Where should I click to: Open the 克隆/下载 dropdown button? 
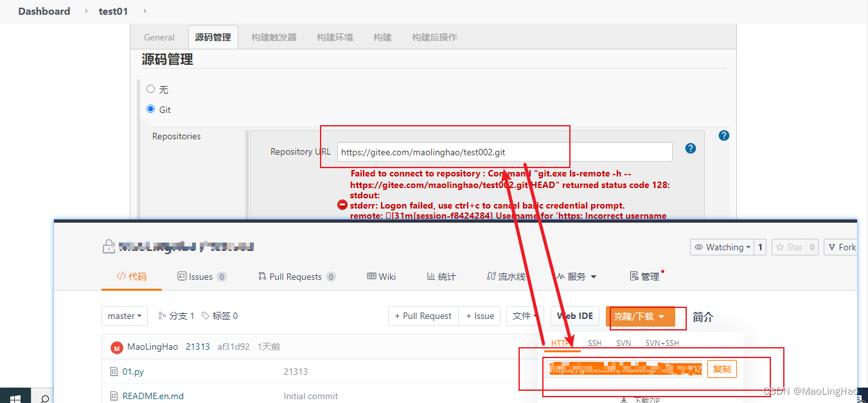click(x=640, y=316)
